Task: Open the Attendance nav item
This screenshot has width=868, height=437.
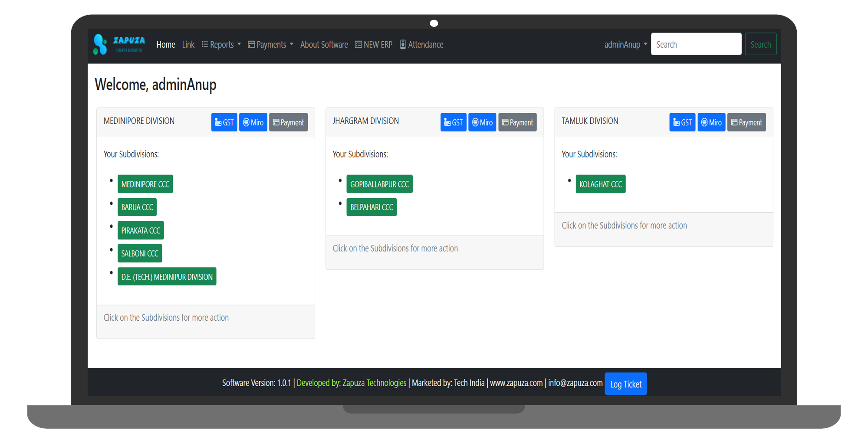Action: pos(421,44)
